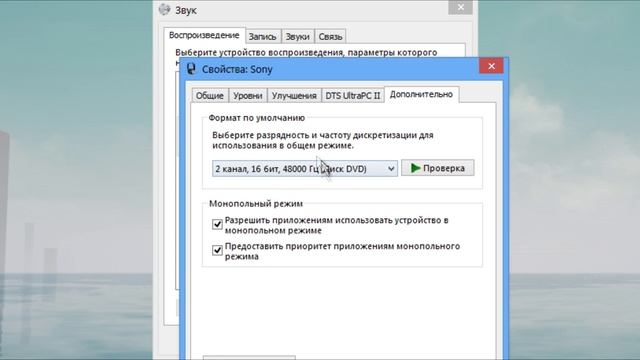
Task: Close the Звук window
Action: click(x=460, y=7)
